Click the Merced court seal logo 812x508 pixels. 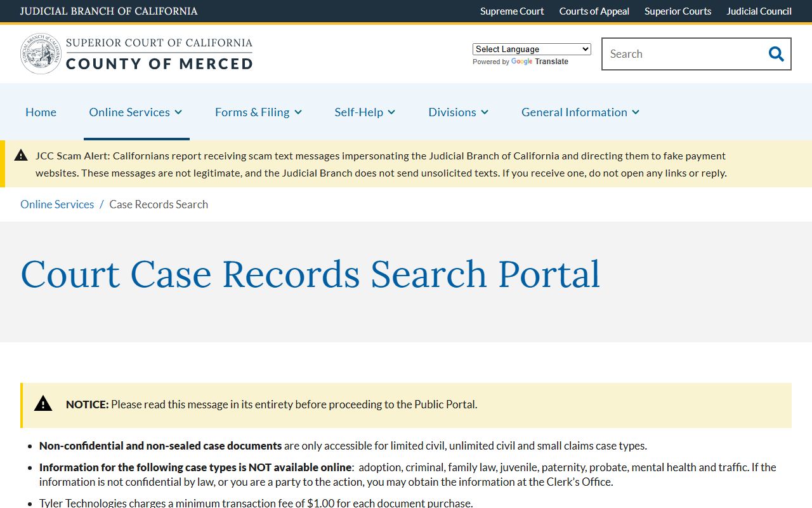[x=41, y=54]
